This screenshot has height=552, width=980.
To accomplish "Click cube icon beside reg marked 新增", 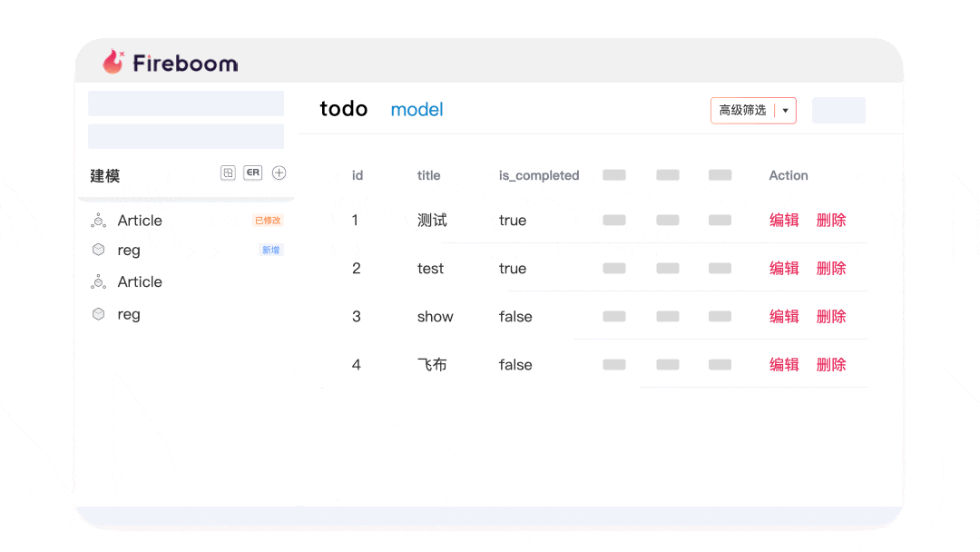I will 99,250.
